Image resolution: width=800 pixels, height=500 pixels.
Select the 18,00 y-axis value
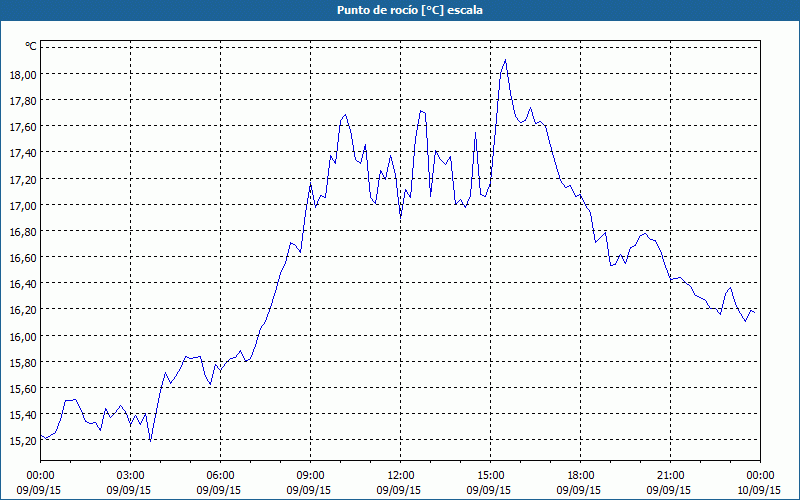(23, 74)
